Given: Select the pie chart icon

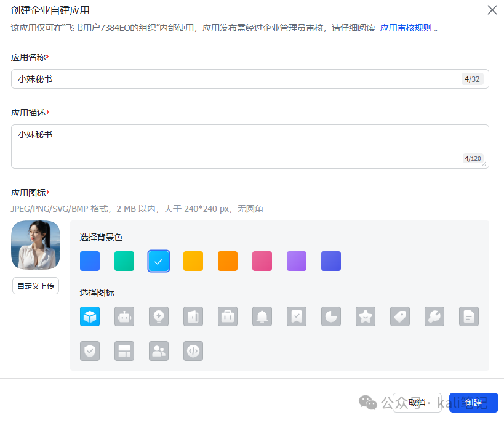Looking at the screenshot, I should 330,316.
